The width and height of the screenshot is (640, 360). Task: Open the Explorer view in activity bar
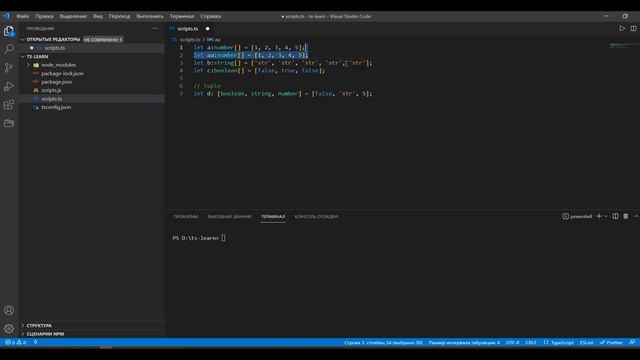coord(9,31)
